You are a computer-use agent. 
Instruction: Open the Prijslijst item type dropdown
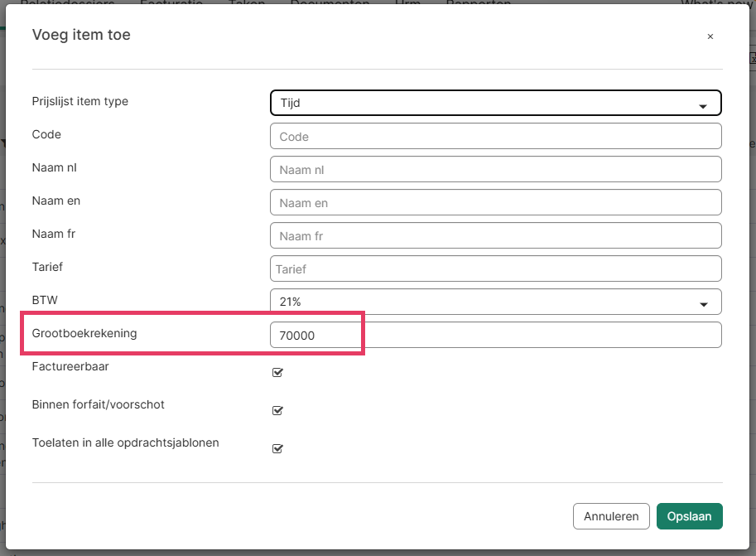tap(495, 103)
